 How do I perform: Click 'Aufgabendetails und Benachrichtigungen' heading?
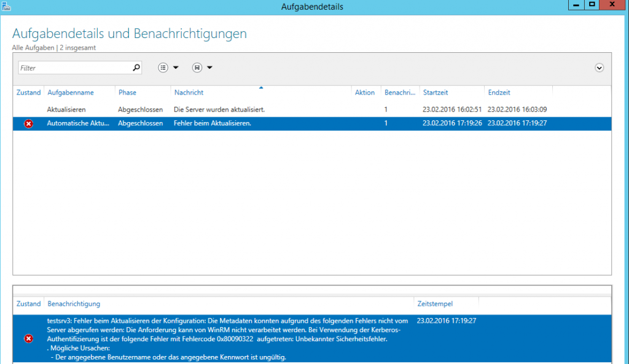click(129, 34)
